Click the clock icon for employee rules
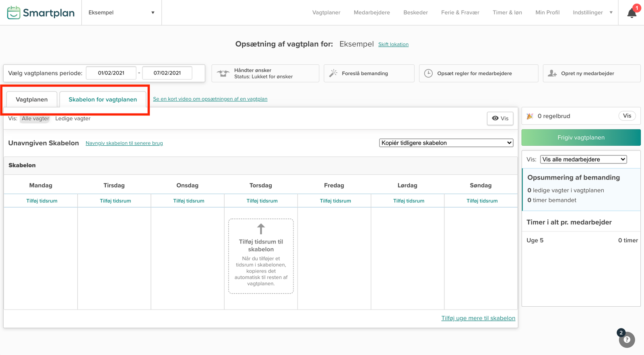The width and height of the screenshot is (644, 355). pos(428,73)
